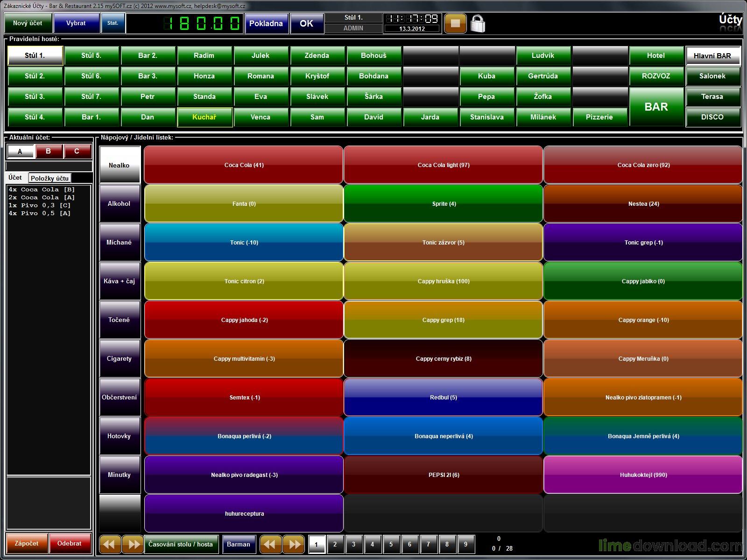Click rewind arrows right of Barman button
747x560 pixels.
(x=270, y=544)
